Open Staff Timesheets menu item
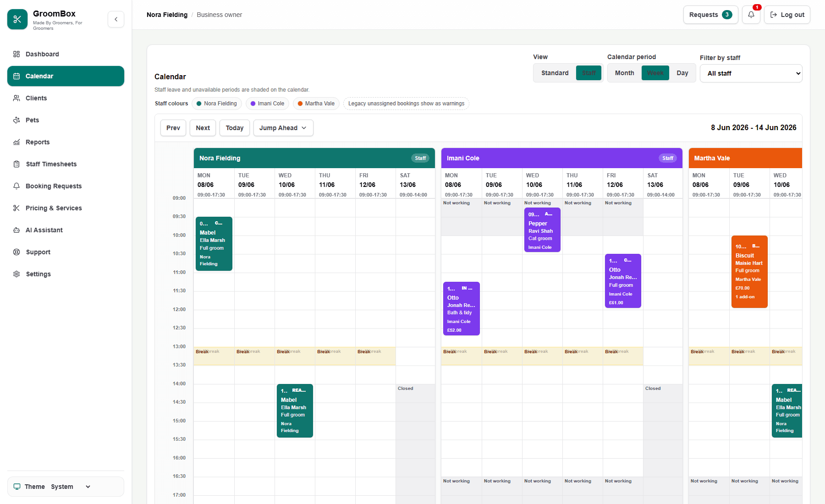825x504 pixels. pos(66,164)
